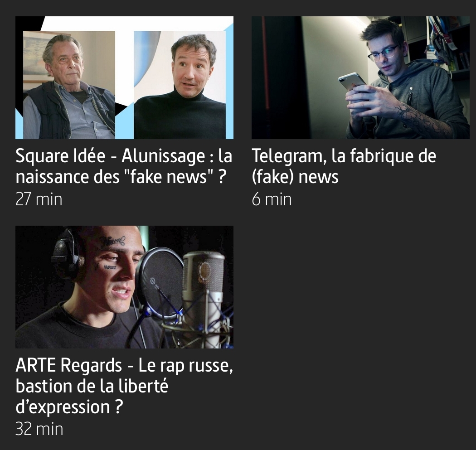
Task: Open the Square Idée Alunissage video thumbnail
Action: tap(125, 77)
